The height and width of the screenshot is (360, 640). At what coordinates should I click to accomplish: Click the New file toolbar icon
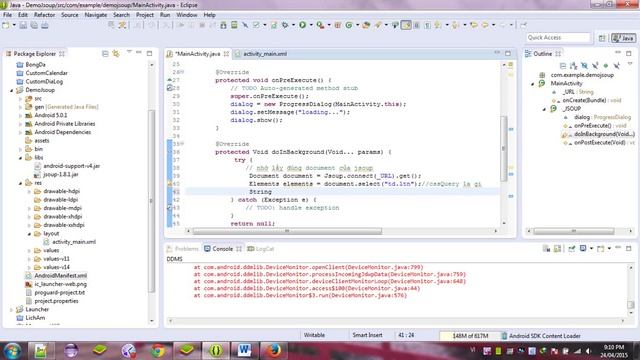coord(5,25)
